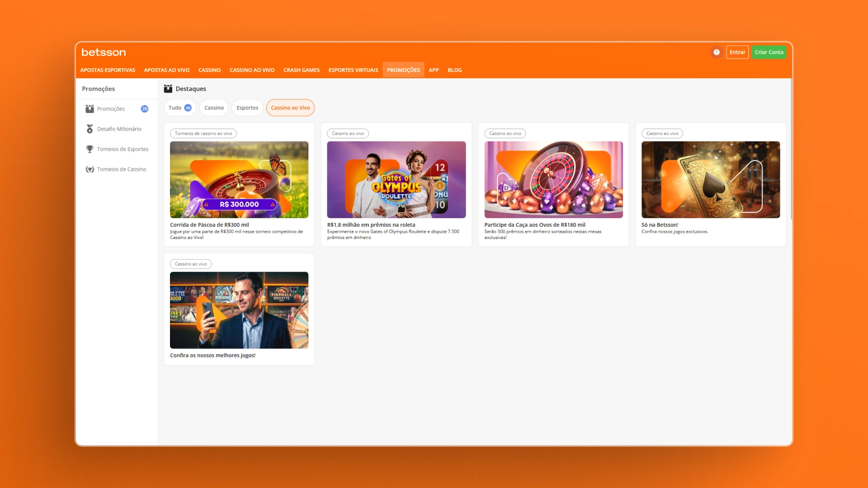Screen dimensions: 868x488
Task: Open the R$ 300.000 roulette promotion image
Action: point(239,180)
